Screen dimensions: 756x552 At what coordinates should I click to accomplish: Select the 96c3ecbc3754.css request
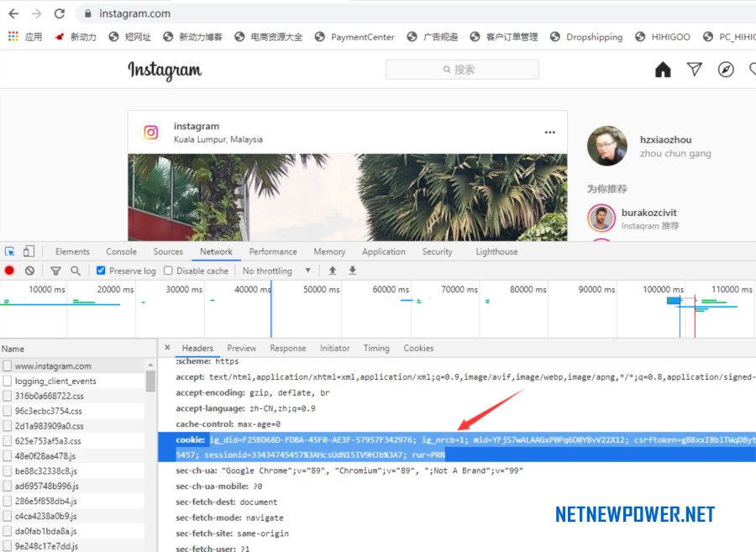coord(72,411)
